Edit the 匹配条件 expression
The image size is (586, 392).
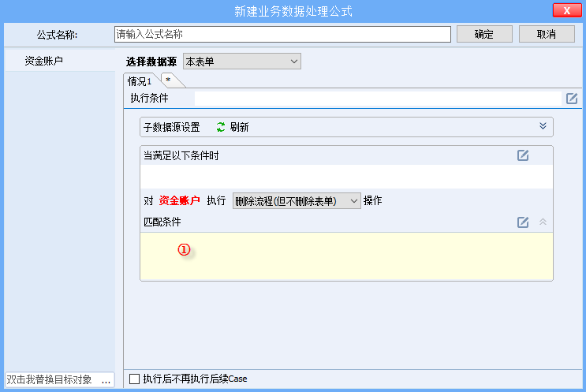pyautogui.click(x=523, y=222)
